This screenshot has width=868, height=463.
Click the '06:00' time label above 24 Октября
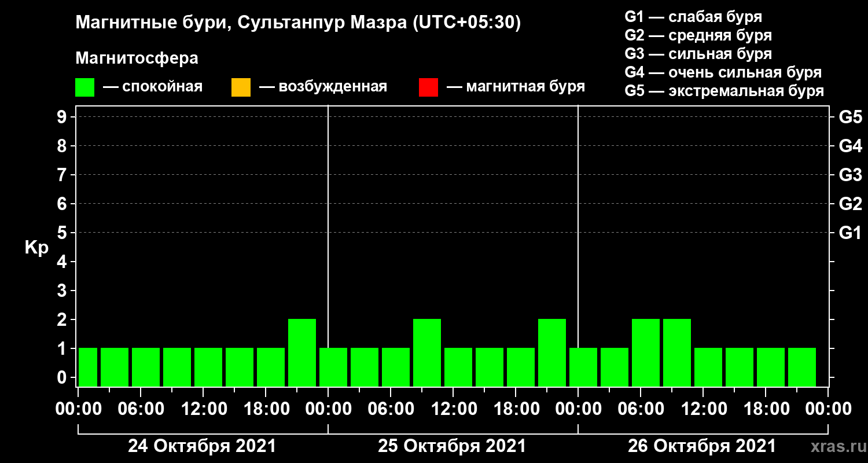coord(141,409)
